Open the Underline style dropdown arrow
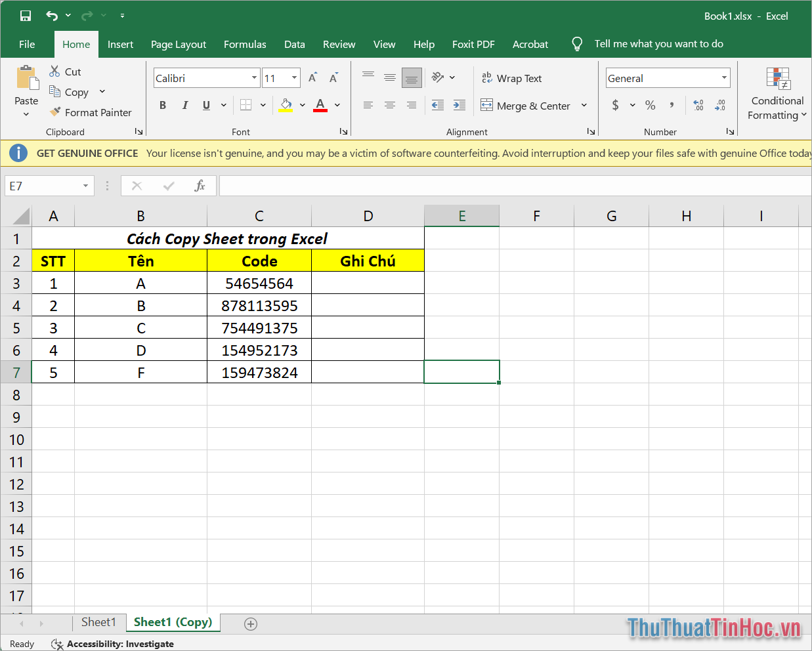 pyautogui.click(x=224, y=105)
